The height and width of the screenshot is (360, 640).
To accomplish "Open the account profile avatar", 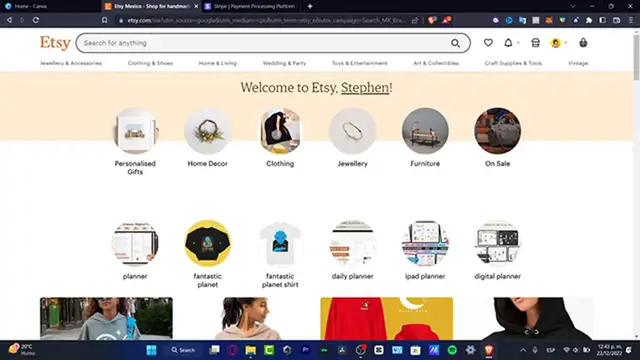I will click(556, 42).
